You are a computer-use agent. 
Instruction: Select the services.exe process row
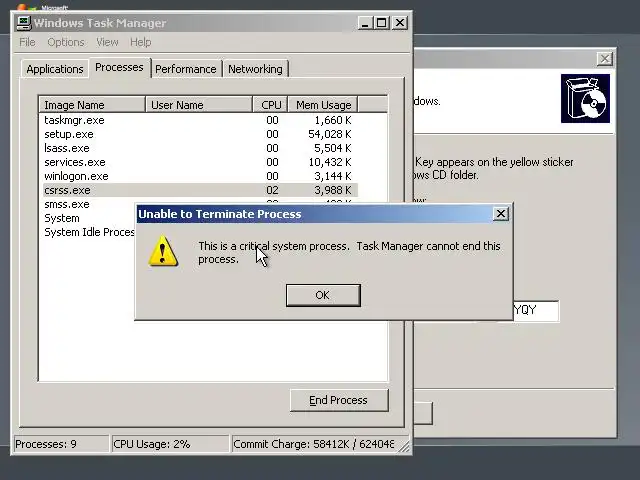[200, 162]
